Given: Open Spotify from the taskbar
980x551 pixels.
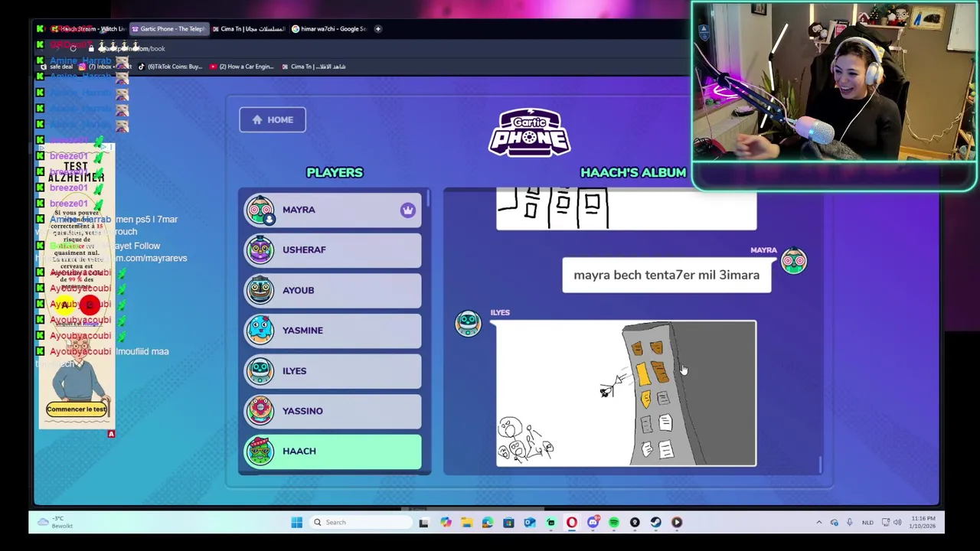Looking at the screenshot, I should coord(613,523).
